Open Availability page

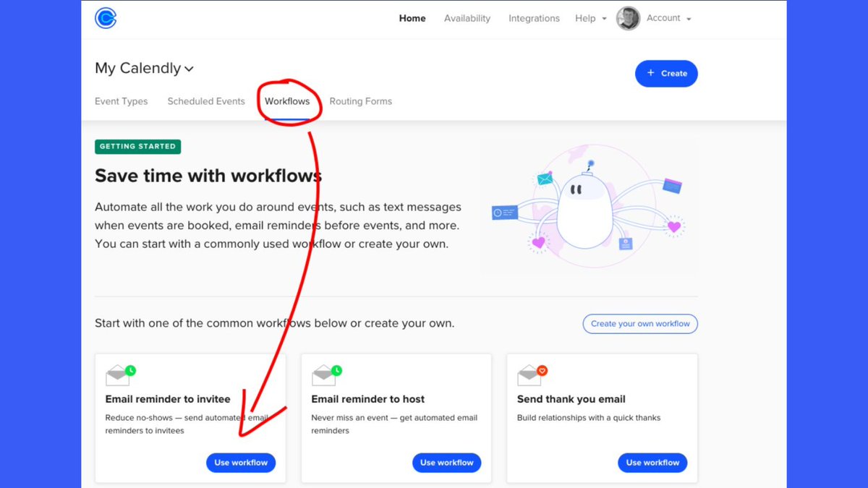pyautogui.click(x=467, y=19)
